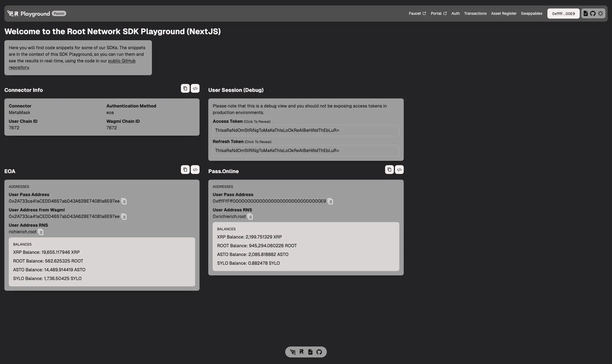The width and height of the screenshot is (612, 364).
Task: Copy User Address from Wagmi
Action: [124, 217]
